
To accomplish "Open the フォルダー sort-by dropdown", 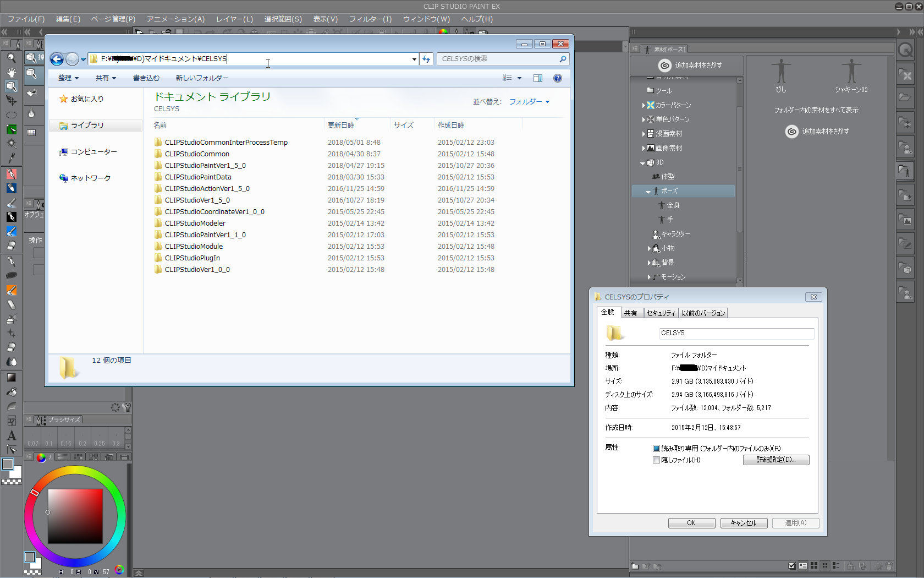I will (x=530, y=102).
